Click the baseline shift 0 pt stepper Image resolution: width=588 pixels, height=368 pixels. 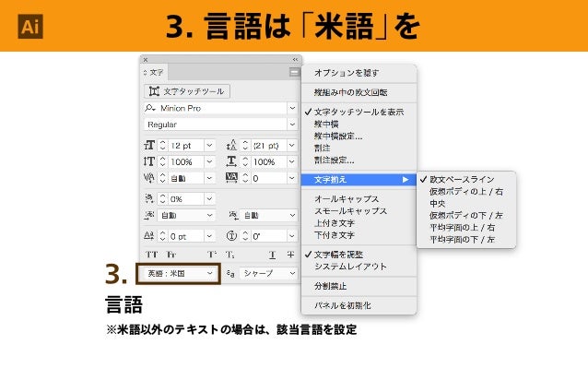click(162, 236)
